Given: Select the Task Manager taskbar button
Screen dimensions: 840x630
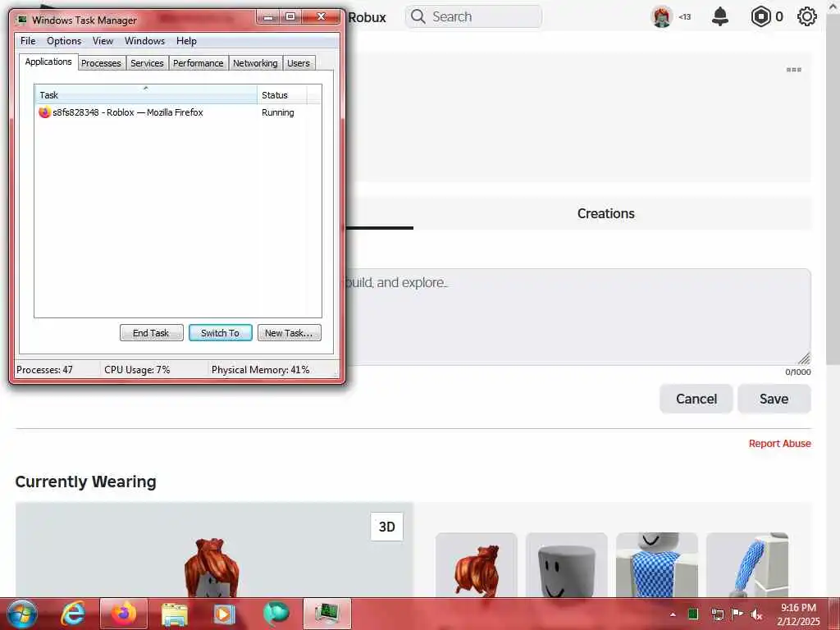Looking at the screenshot, I should point(326,614).
